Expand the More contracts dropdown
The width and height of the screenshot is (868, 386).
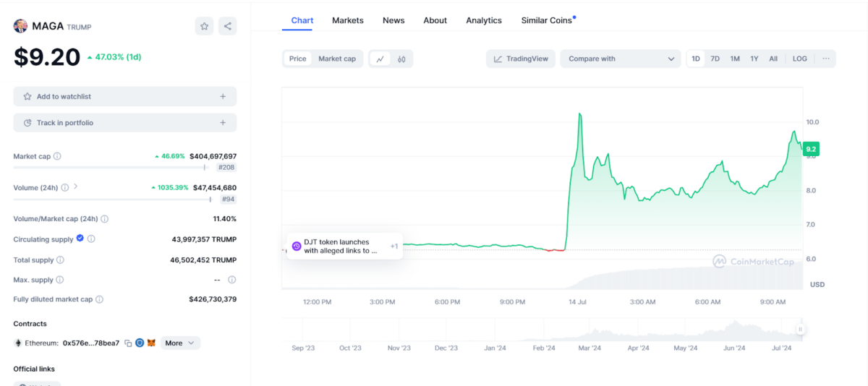pos(180,343)
